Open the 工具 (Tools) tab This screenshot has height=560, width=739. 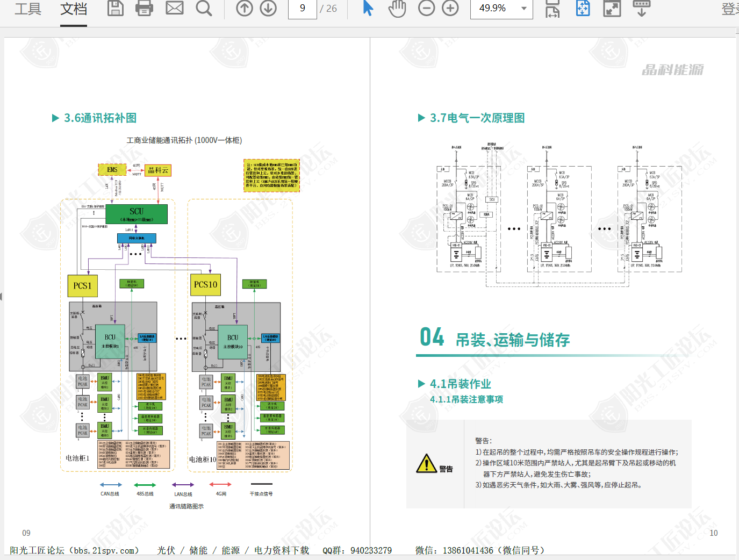pos(28,9)
